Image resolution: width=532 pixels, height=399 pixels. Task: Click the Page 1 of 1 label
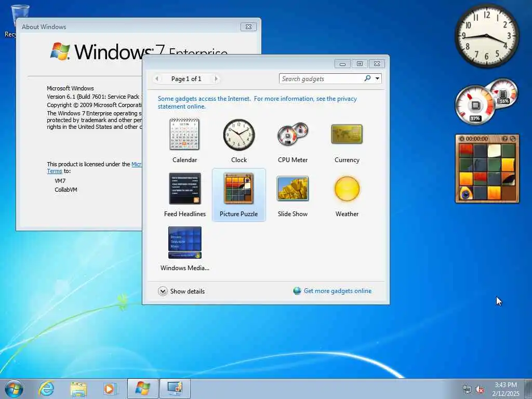(187, 79)
